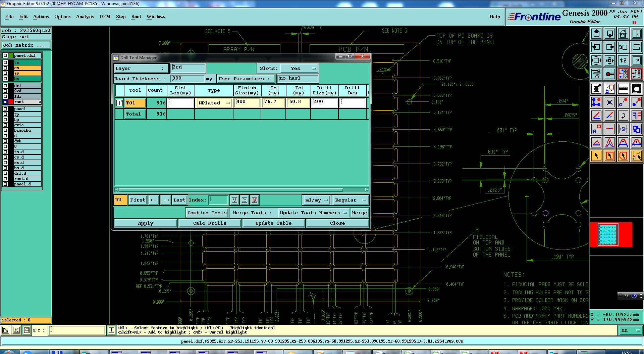Select the plain arrow selection tool
The height and width of the screenshot is (354, 644).
coord(596,156)
